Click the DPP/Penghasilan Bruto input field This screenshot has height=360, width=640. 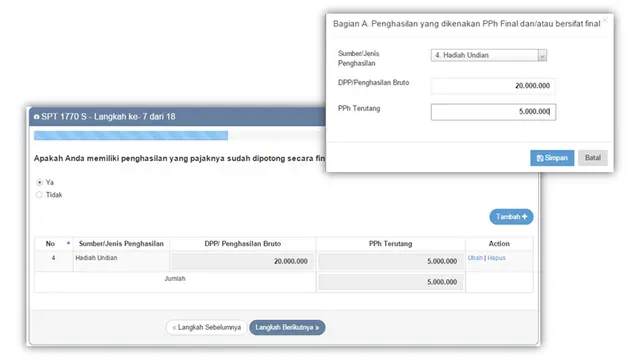click(x=493, y=86)
